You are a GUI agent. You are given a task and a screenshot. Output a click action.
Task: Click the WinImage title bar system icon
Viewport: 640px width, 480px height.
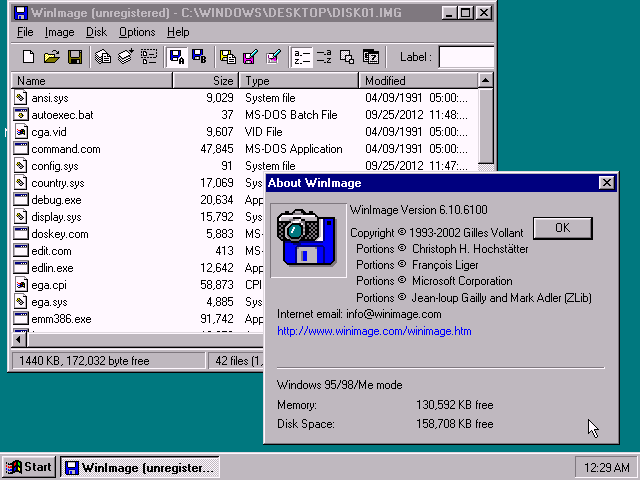[x=21, y=13]
